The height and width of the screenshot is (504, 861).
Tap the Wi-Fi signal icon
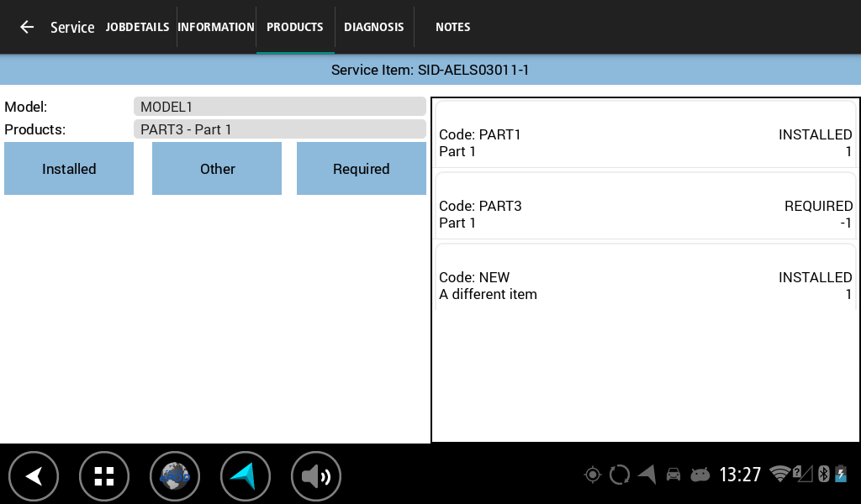click(779, 474)
